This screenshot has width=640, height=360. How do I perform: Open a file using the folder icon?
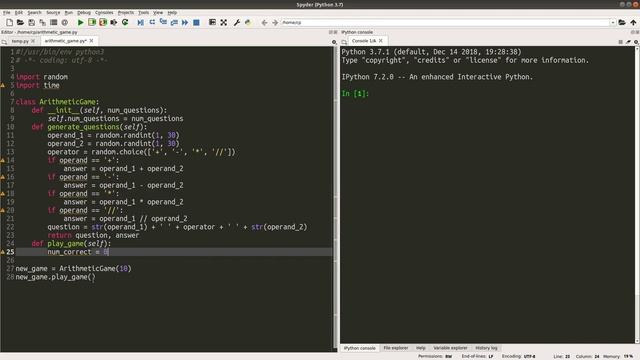[20, 22]
